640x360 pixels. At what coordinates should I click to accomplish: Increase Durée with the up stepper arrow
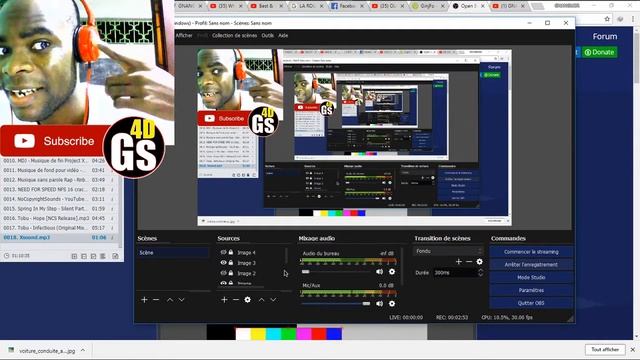tap(480, 270)
